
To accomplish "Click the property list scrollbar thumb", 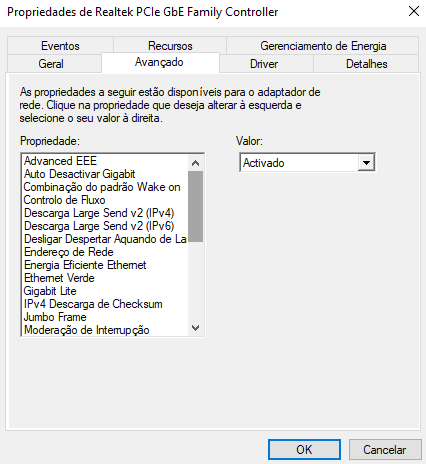I will point(196,206).
